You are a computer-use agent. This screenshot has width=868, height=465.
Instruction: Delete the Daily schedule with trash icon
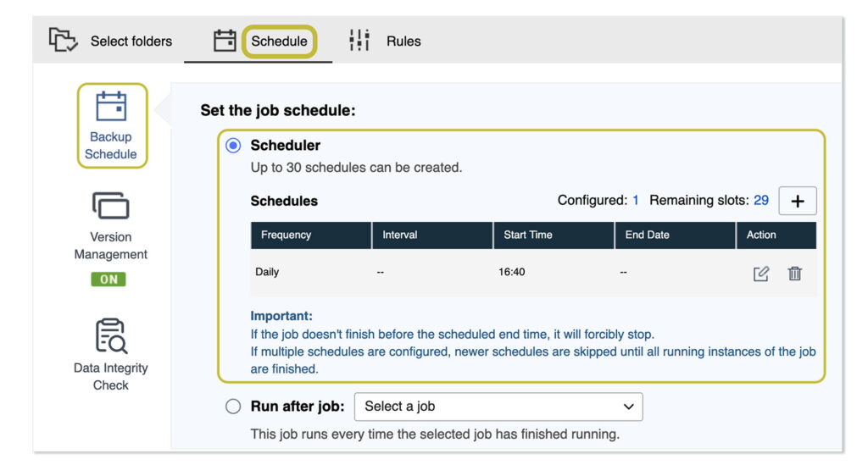point(795,274)
